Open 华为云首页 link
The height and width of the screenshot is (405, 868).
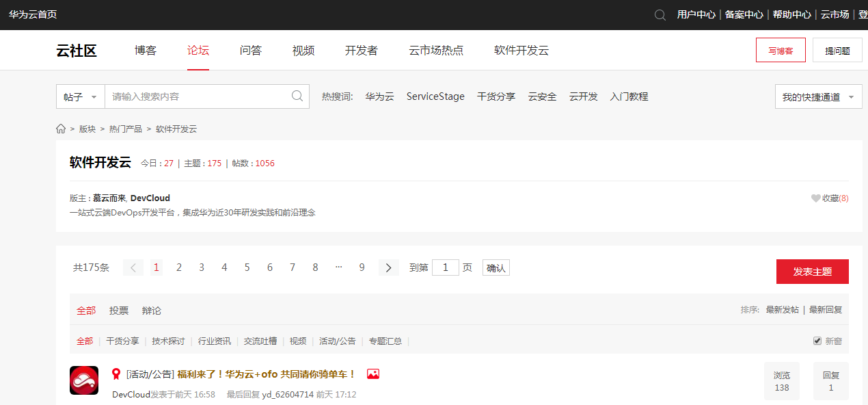[x=33, y=14]
